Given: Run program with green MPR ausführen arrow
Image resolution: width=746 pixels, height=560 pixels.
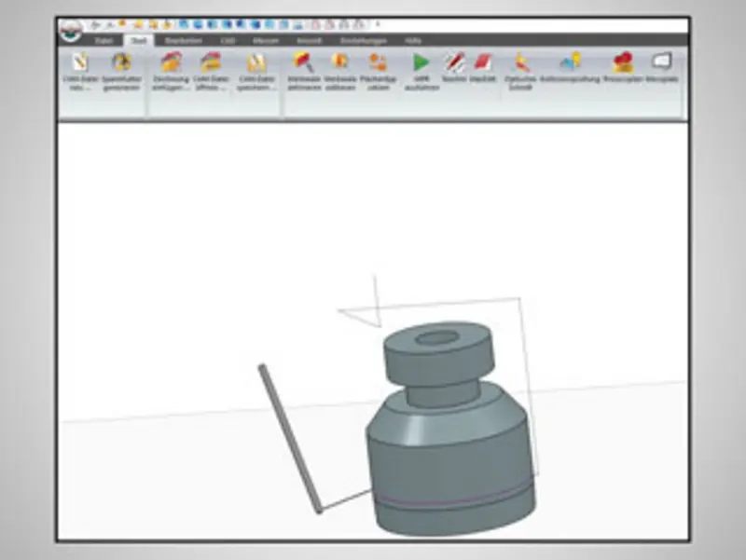Looking at the screenshot, I should (421, 63).
